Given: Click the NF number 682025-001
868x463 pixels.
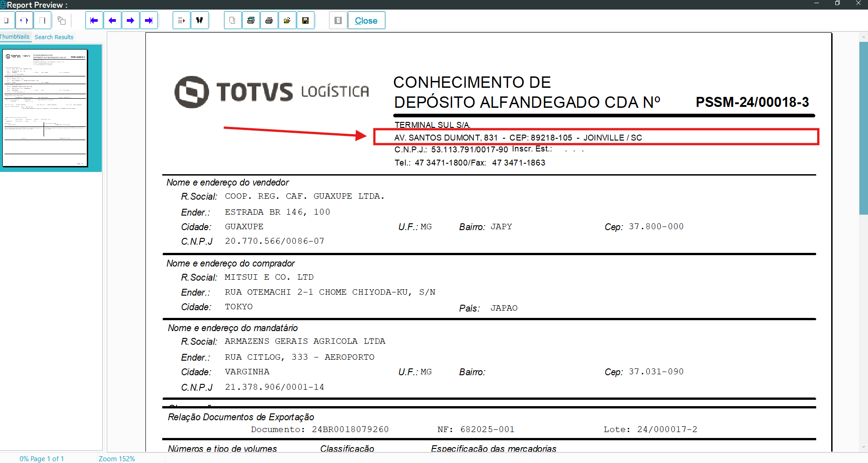Looking at the screenshot, I should (x=487, y=429).
